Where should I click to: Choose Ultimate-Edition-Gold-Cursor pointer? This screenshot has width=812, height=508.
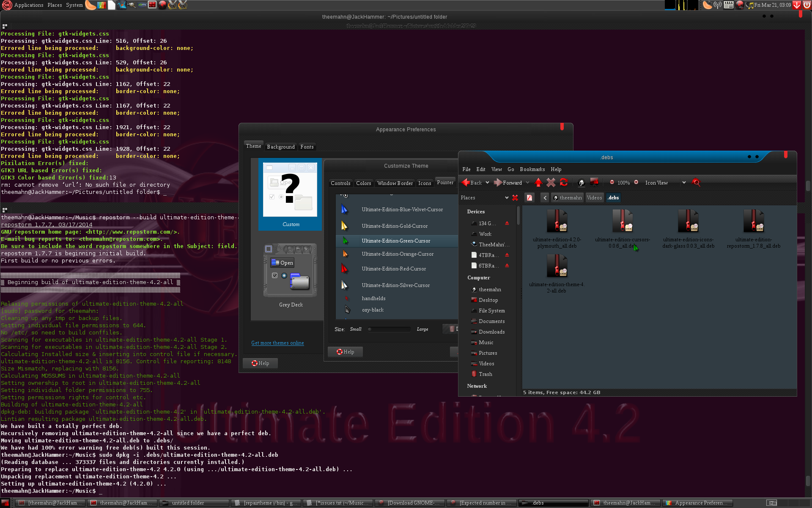tap(398, 226)
